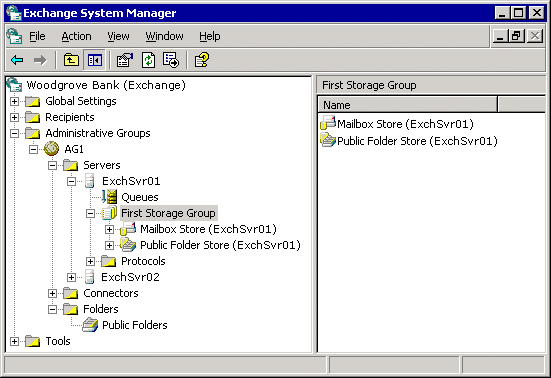Open the Window menu
Screen dimensions: 551x378
164,36
